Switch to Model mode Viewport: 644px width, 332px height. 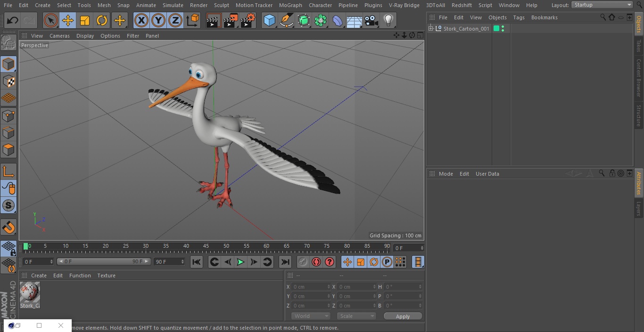pyautogui.click(x=8, y=64)
